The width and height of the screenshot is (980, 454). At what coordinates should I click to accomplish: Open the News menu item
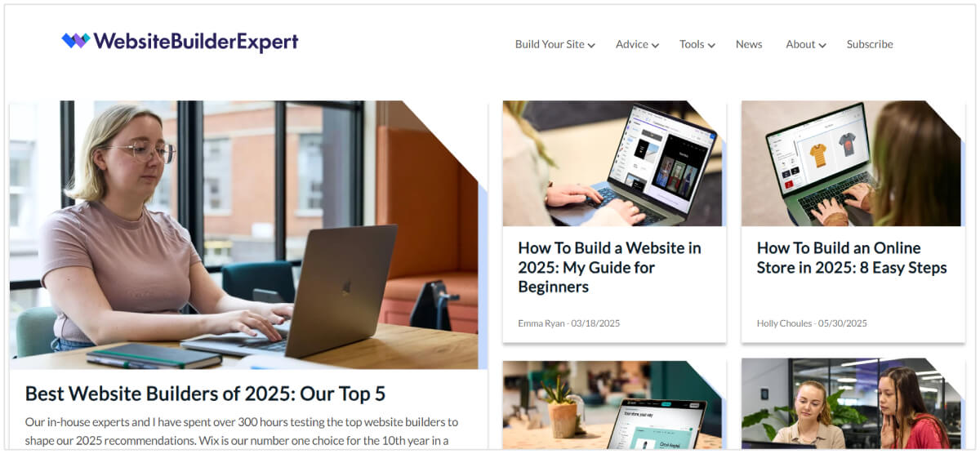point(749,44)
